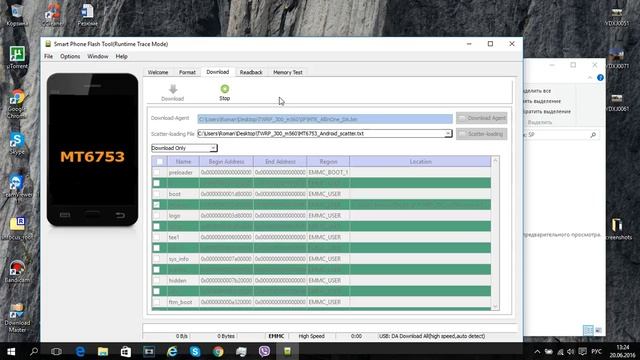Select VDX00061 file on the desktop

pyautogui.click(x=617, y=98)
